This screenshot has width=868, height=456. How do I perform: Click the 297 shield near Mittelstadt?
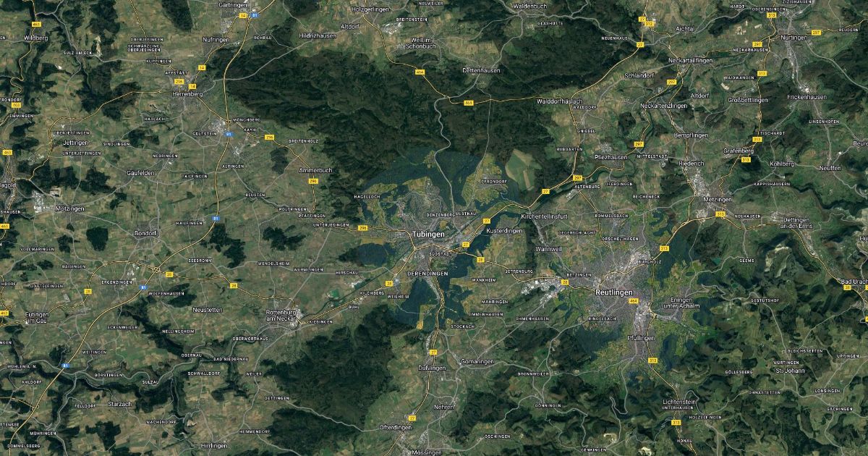[x=639, y=143]
